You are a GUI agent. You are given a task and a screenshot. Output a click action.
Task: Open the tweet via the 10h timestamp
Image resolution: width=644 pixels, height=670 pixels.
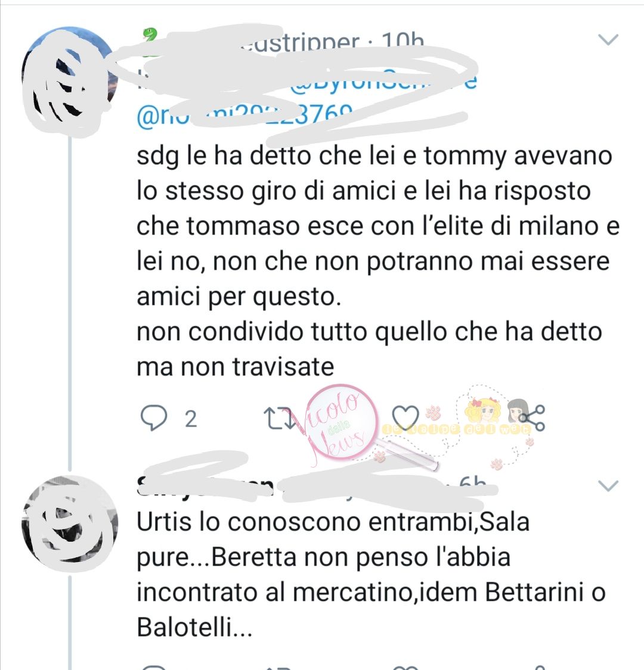402,42
